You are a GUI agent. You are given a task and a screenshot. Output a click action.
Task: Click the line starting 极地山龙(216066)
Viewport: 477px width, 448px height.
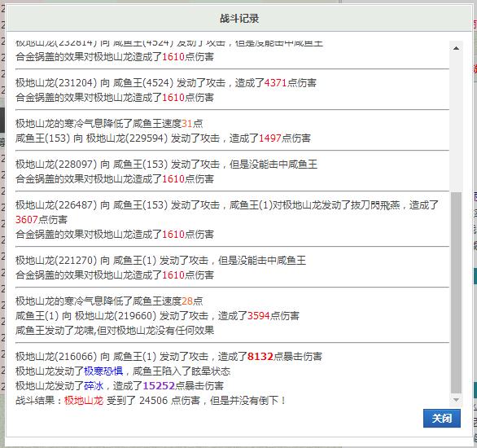[168, 357]
